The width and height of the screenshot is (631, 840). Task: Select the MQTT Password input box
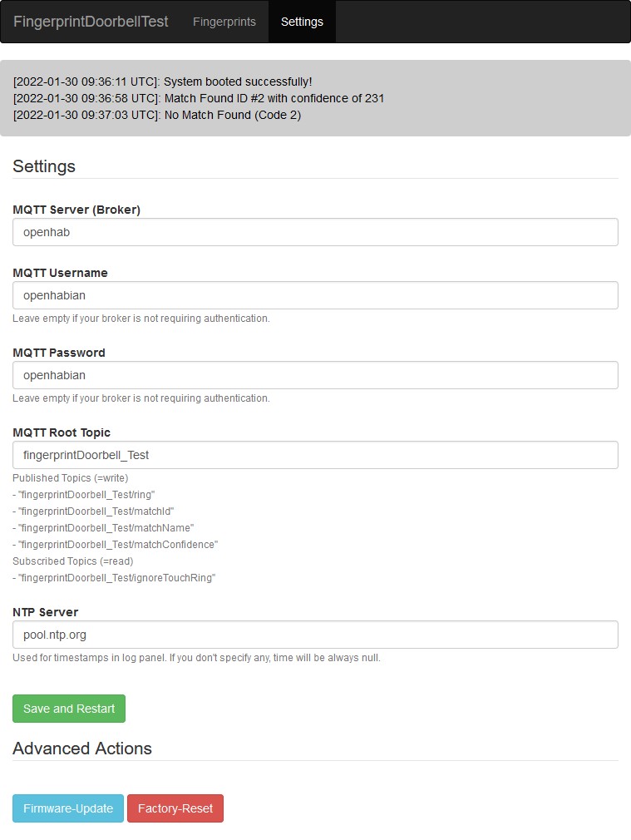(315, 375)
